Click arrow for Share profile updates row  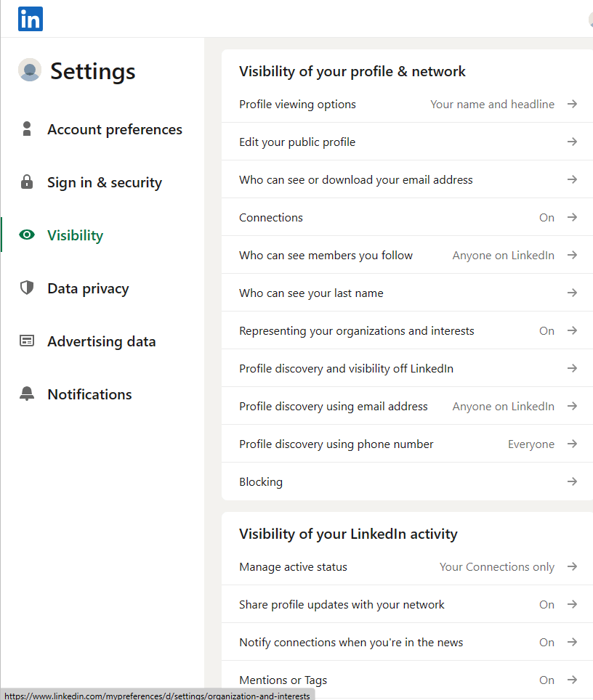[x=572, y=604]
